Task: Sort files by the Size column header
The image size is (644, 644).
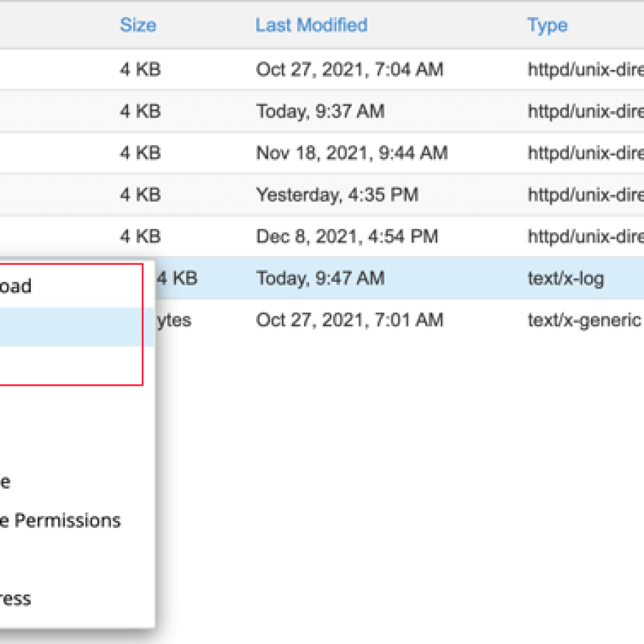Action: tap(138, 26)
